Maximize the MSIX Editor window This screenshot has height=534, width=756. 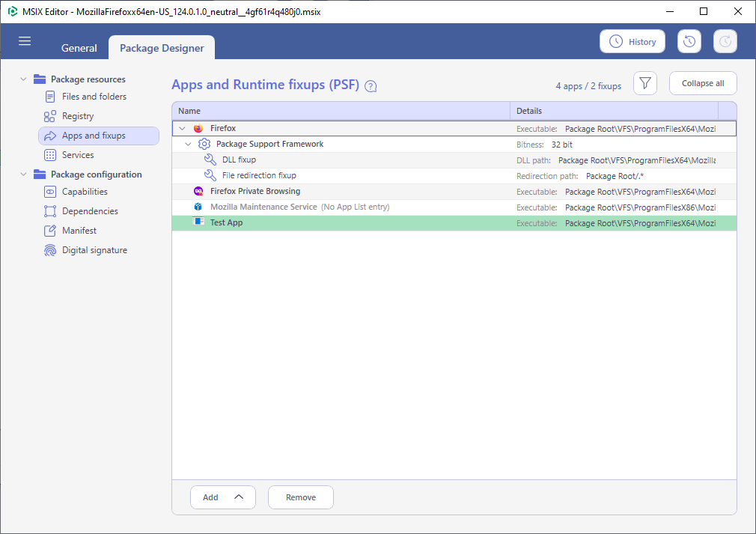click(x=704, y=11)
